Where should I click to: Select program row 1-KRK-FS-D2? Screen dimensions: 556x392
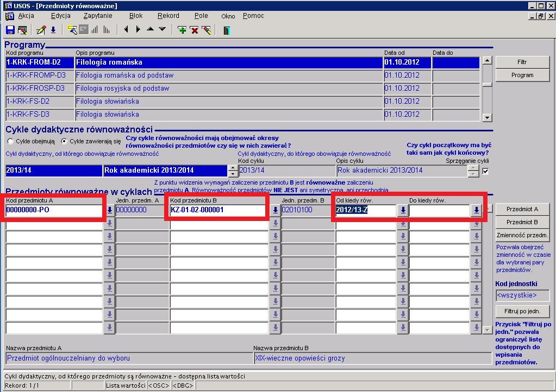point(40,102)
